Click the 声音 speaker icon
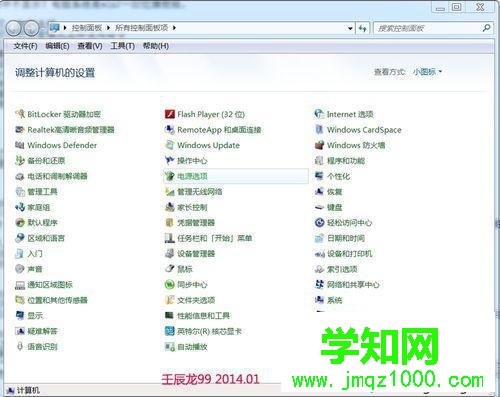The image size is (500, 397). click(x=20, y=269)
